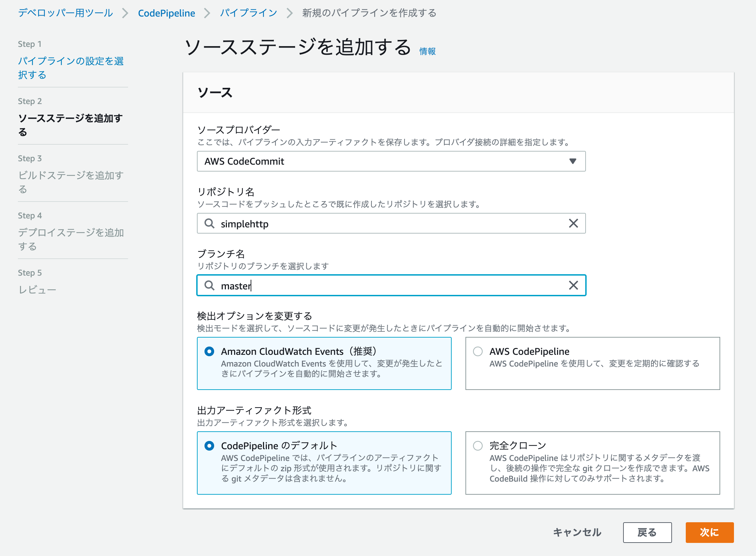Select CodePipeline のデフォルト output format
Image resolution: width=756 pixels, height=556 pixels.
(x=209, y=445)
